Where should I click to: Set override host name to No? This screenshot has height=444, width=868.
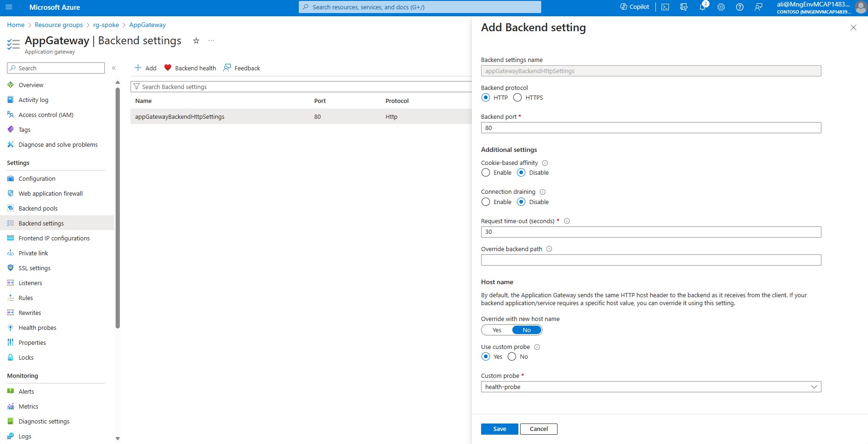click(x=527, y=330)
